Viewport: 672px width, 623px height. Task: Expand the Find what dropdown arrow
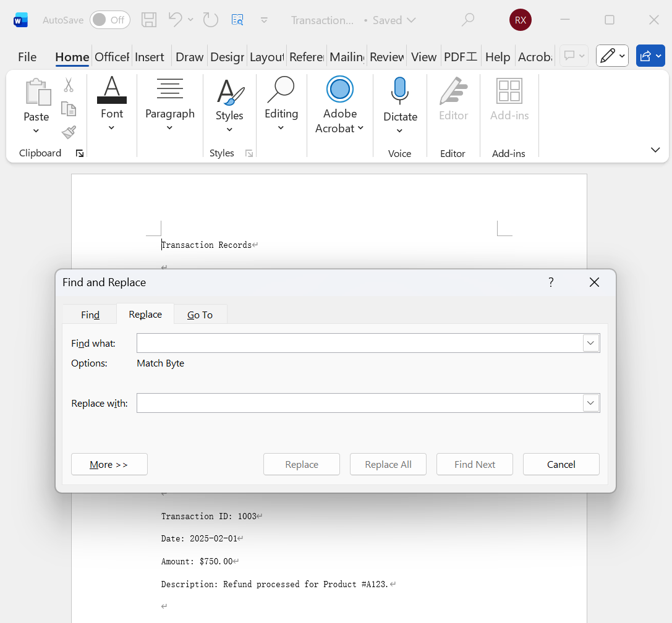[591, 343]
